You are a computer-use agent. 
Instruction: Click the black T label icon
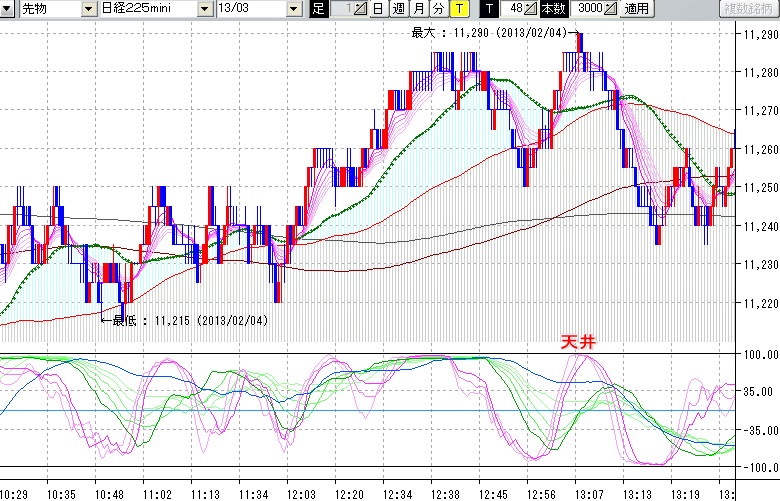tap(489, 9)
